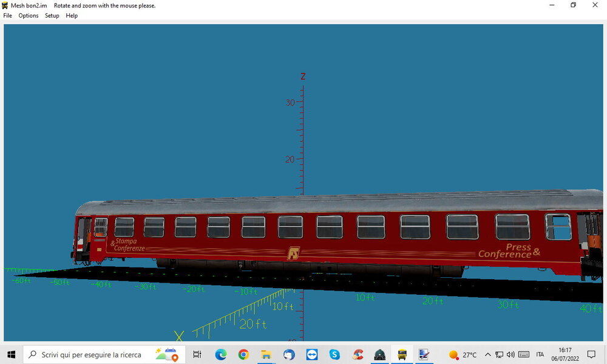This screenshot has width=607, height=364.
Task: Minimize the Mesh viewer window
Action: [x=552, y=5]
